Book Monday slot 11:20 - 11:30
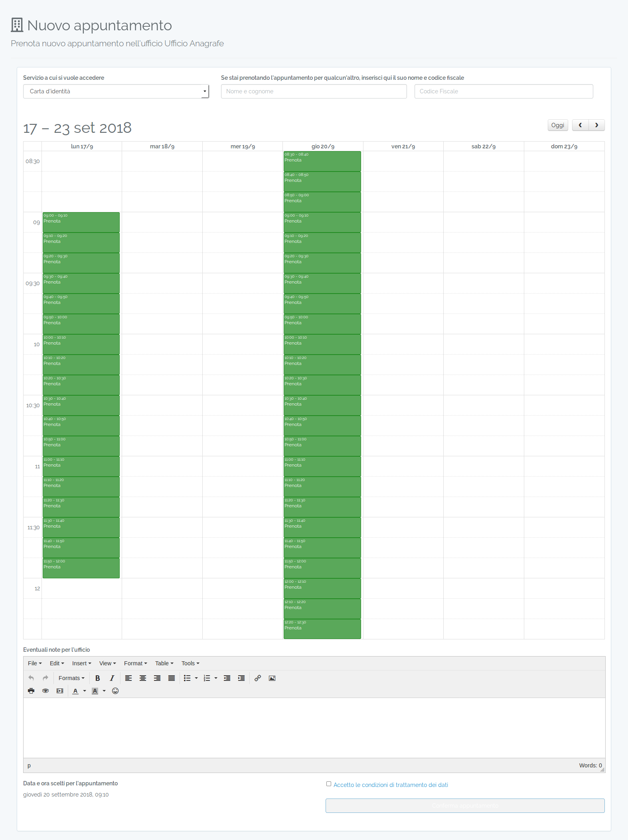Viewport: 628px width, 840px height. [81, 507]
